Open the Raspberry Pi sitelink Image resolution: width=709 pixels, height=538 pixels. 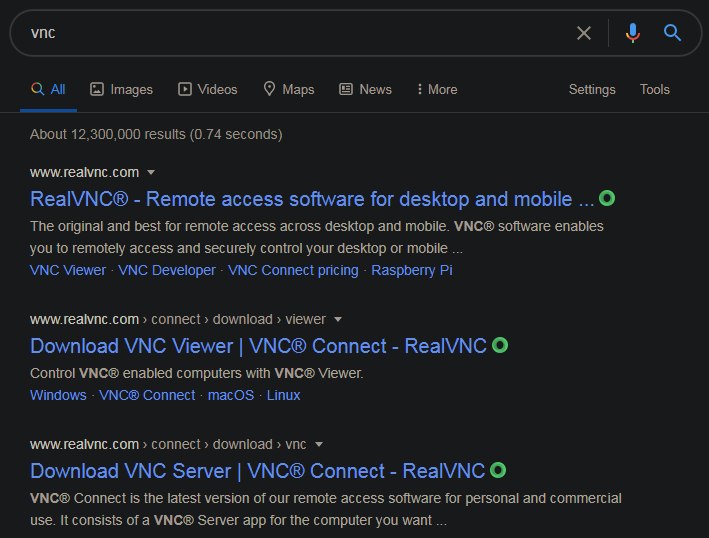point(412,270)
